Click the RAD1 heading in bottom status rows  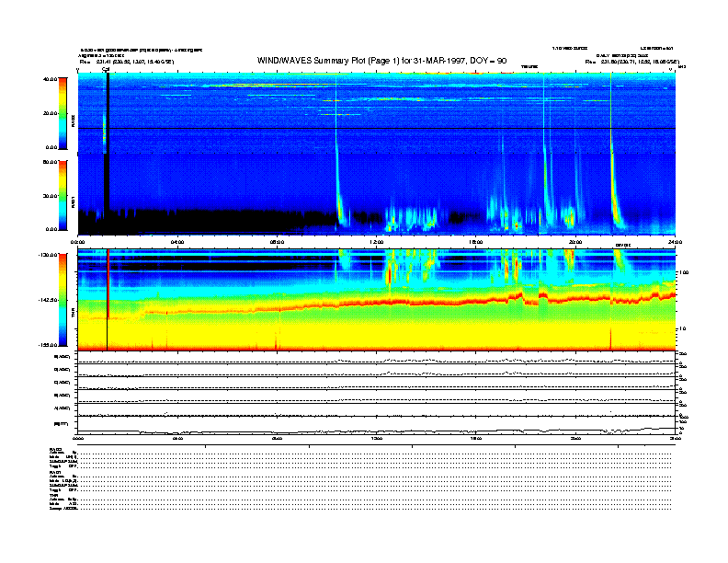[x=56, y=473]
